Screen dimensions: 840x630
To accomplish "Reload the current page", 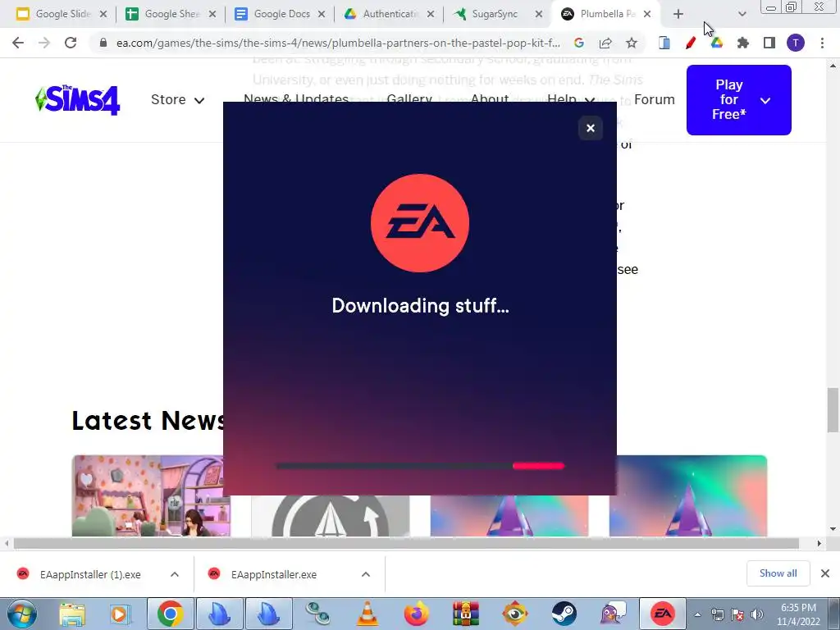I will [x=71, y=43].
